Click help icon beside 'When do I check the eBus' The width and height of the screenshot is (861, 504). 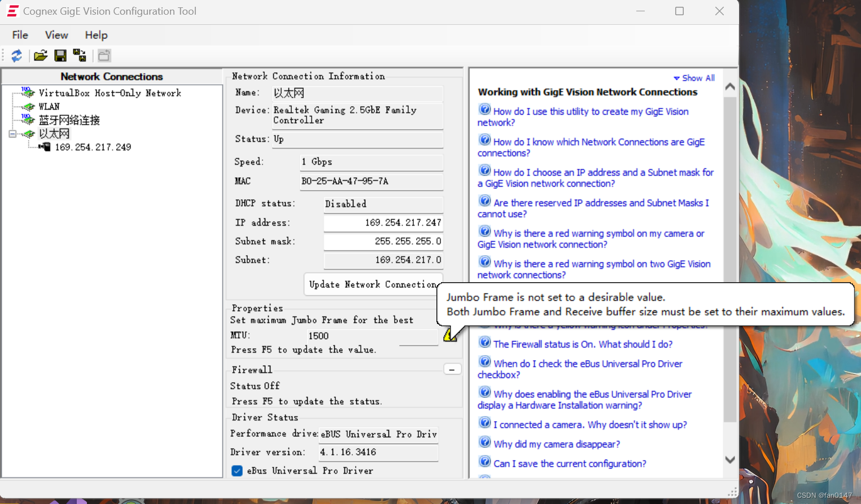click(x=484, y=362)
